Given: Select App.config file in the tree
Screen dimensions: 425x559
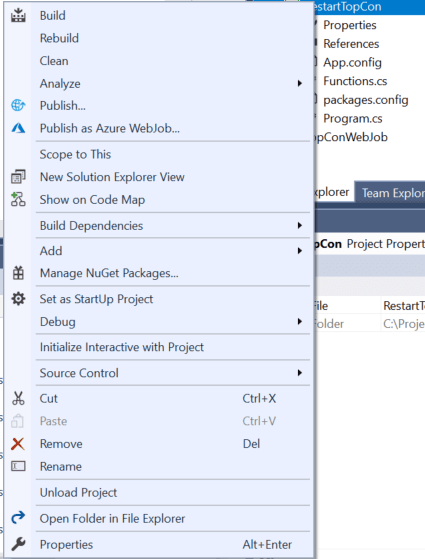Looking at the screenshot, I should click(352, 62).
